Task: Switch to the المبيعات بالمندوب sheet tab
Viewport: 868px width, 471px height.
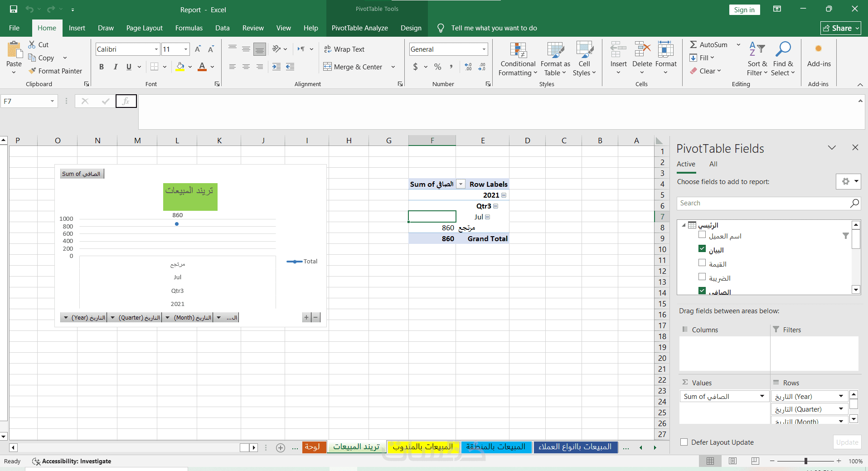Action: pyautogui.click(x=422, y=447)
